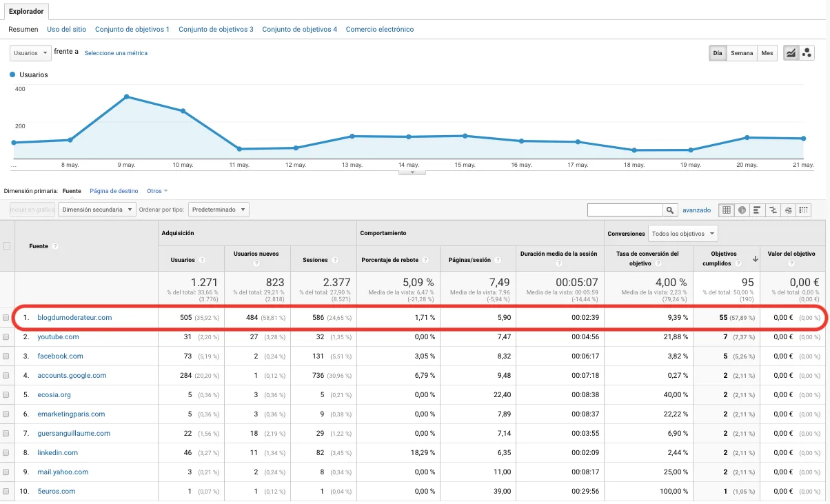Screen dimensions: 830x504
Task: Click the 9 may. peak data point
Action: 126,97
